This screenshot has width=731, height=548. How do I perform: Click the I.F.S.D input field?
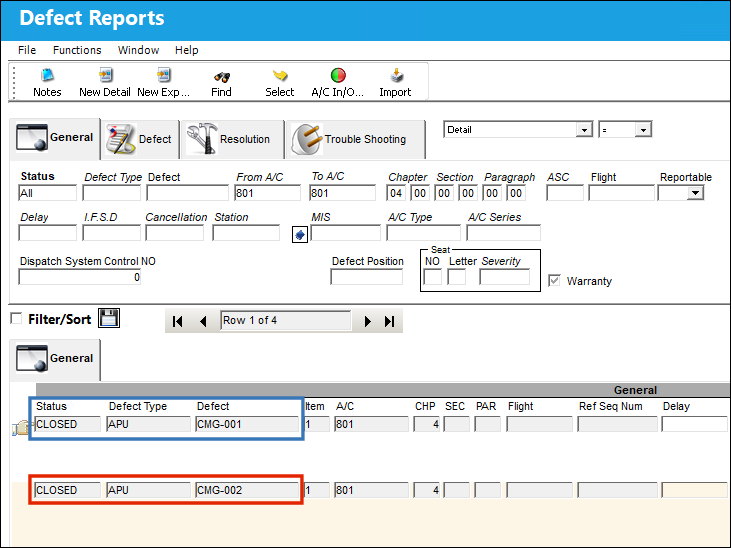tap(111, 233)
